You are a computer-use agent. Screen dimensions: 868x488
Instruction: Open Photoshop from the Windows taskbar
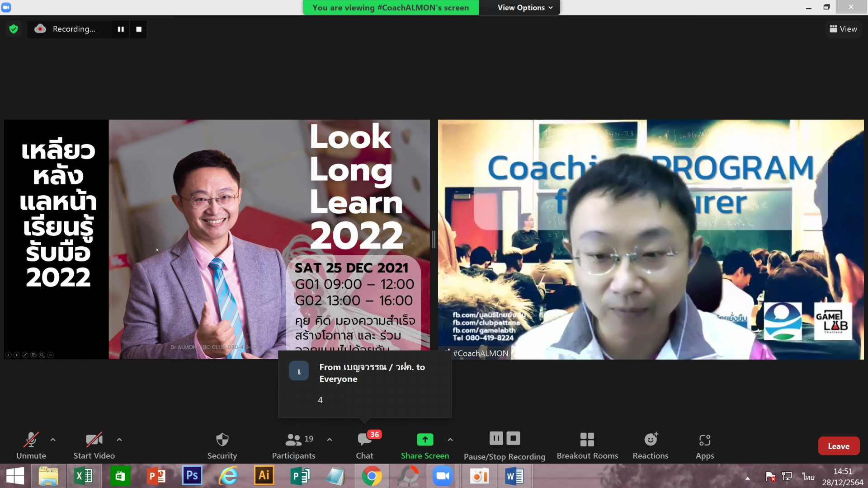click(192, 476)
